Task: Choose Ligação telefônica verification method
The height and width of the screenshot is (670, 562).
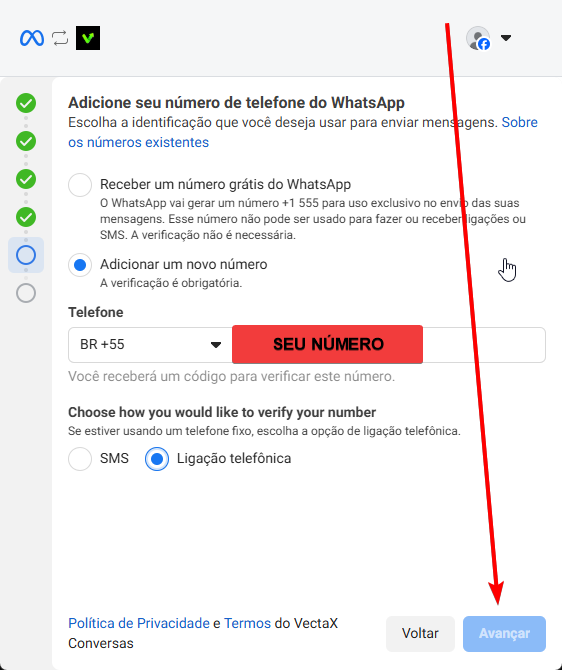Action: point(157,459)
